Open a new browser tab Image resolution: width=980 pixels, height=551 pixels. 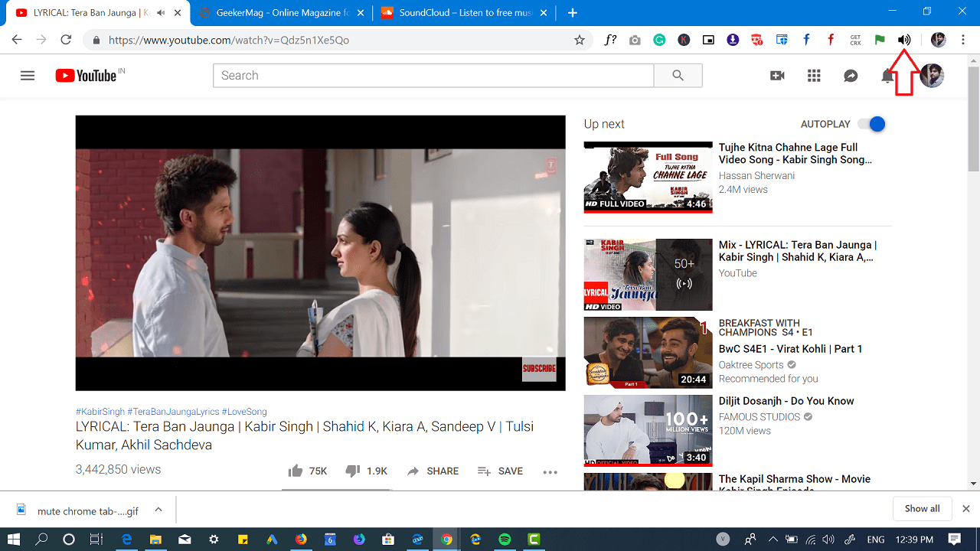[572, 13]
